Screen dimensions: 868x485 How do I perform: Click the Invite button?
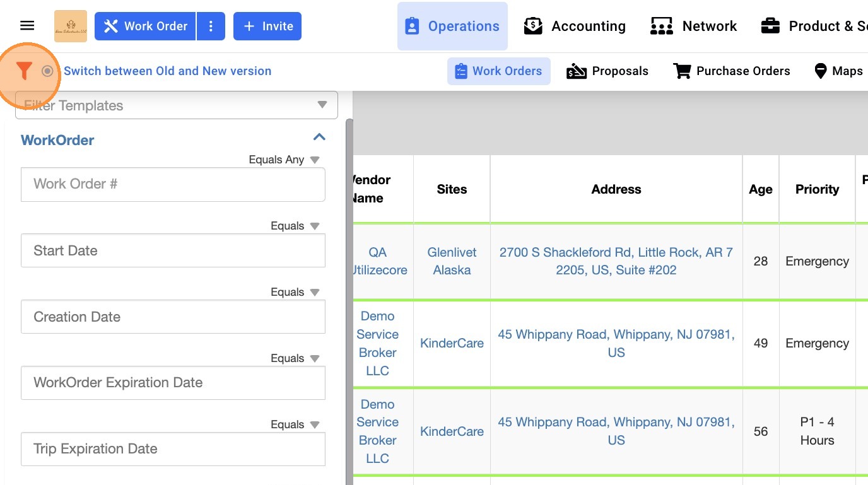(x=267, y=26)
